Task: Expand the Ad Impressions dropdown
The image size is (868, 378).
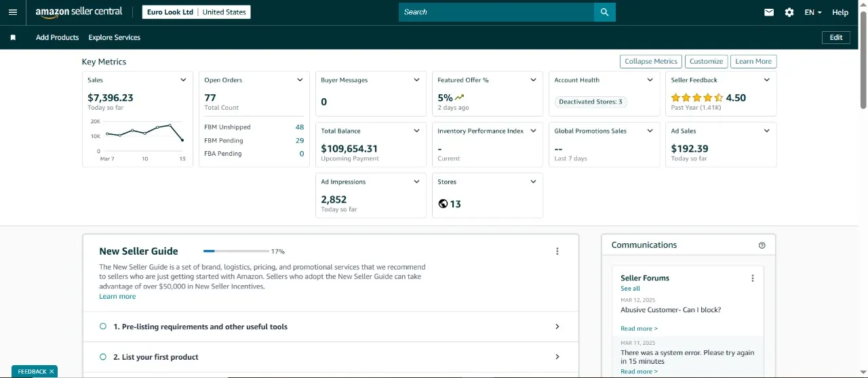Action: click(x=416, y=182)
